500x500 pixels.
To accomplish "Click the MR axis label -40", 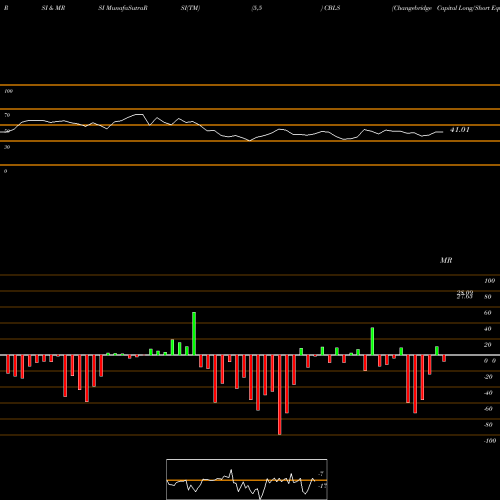I will [x=488, y=393].
